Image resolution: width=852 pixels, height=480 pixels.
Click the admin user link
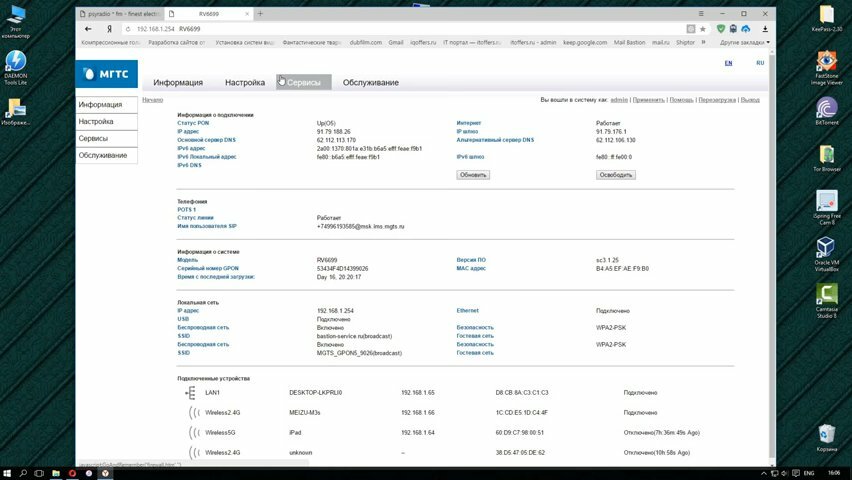[x=619, y=100]
